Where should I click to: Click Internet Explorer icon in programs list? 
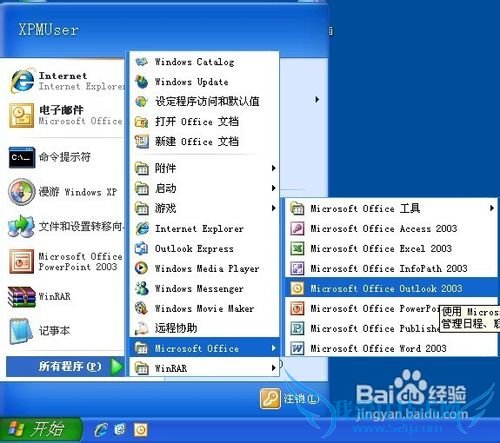142,228
